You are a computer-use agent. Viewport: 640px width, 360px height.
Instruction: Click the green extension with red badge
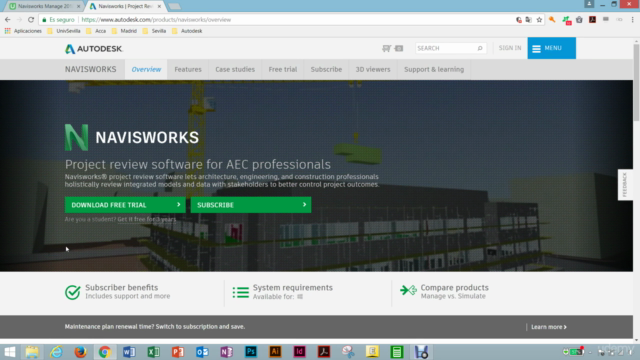point(566,20)
